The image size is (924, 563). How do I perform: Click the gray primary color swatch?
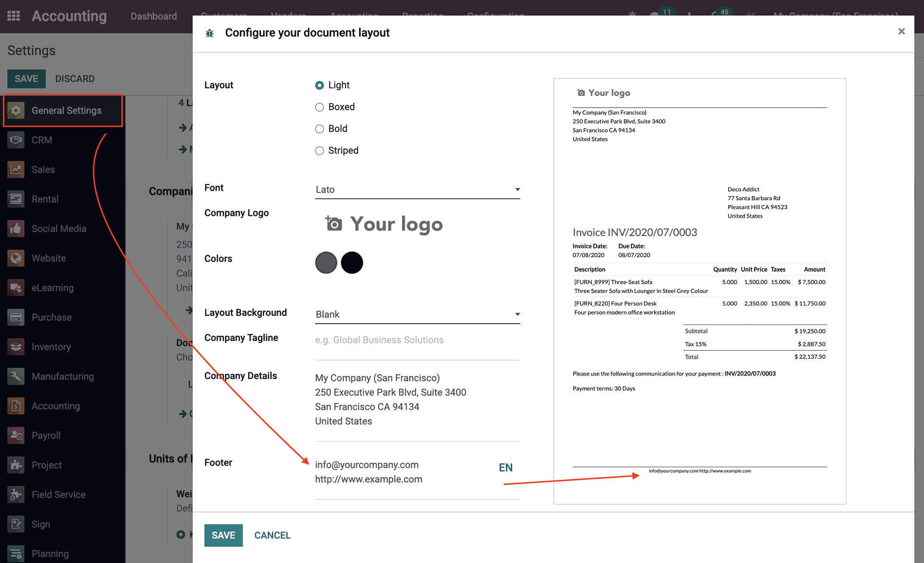point(326,263)
